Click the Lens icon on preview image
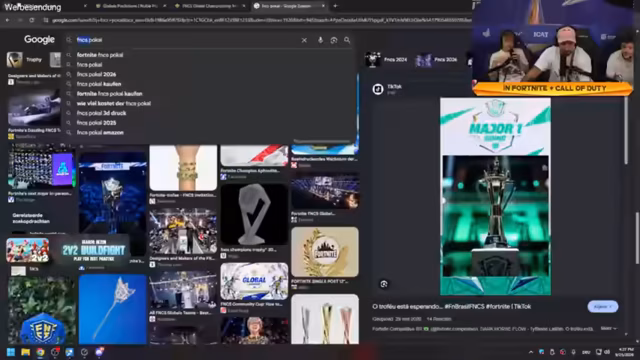 [384, 284]
